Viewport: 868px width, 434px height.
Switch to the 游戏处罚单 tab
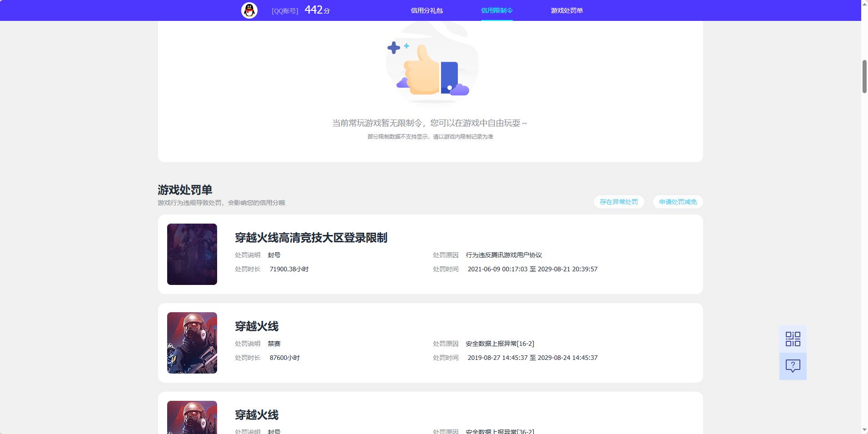pos(567,10)
